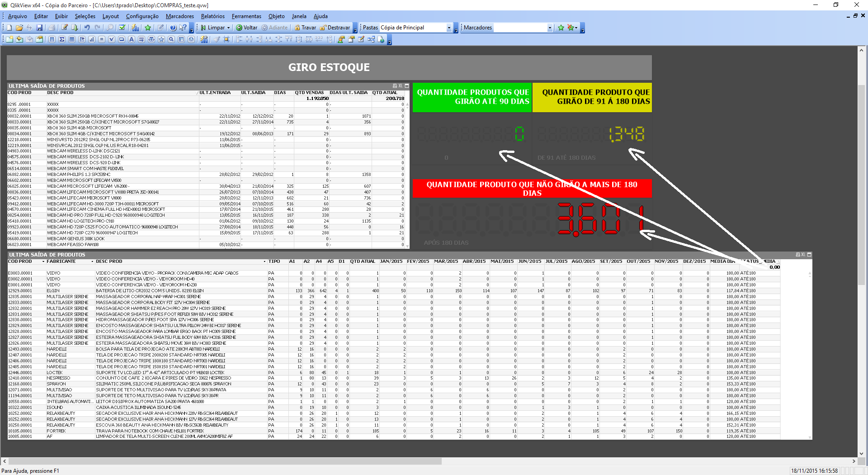
Task: Add a new sheet with the Add Sheet icon
Action: (x=9, y=39)
